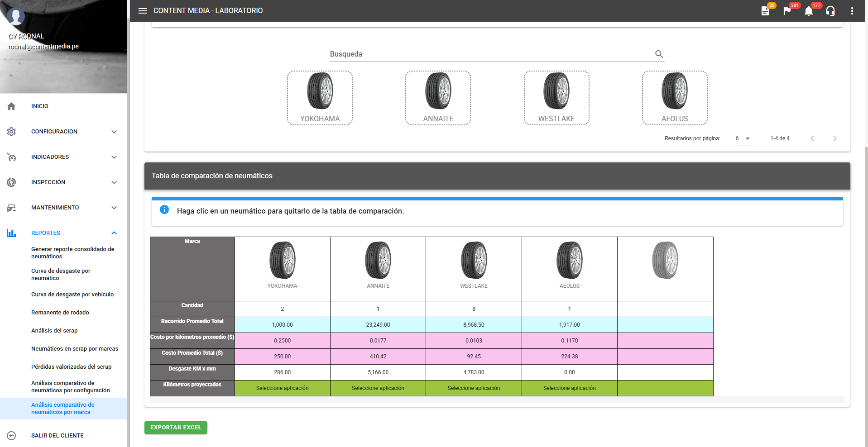Collapse the REPORTES sidebar section

[x=114, y=233]
